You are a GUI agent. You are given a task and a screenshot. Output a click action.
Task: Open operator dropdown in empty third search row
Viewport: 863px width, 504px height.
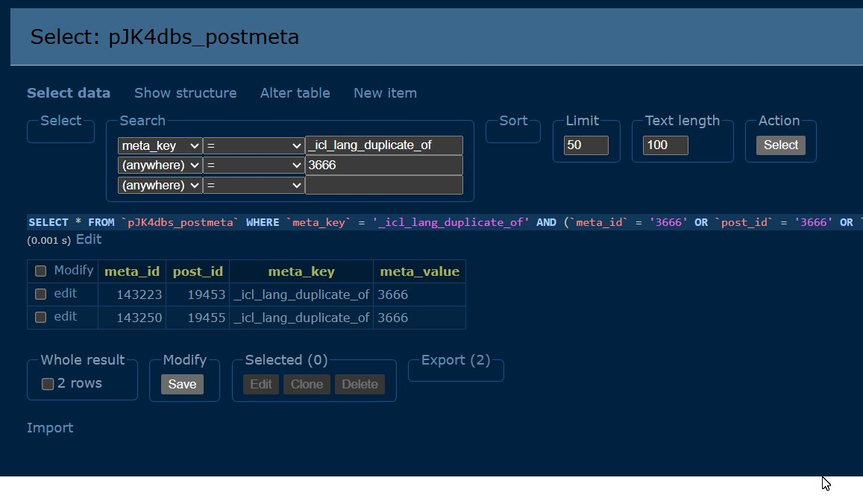pos(254,185)
